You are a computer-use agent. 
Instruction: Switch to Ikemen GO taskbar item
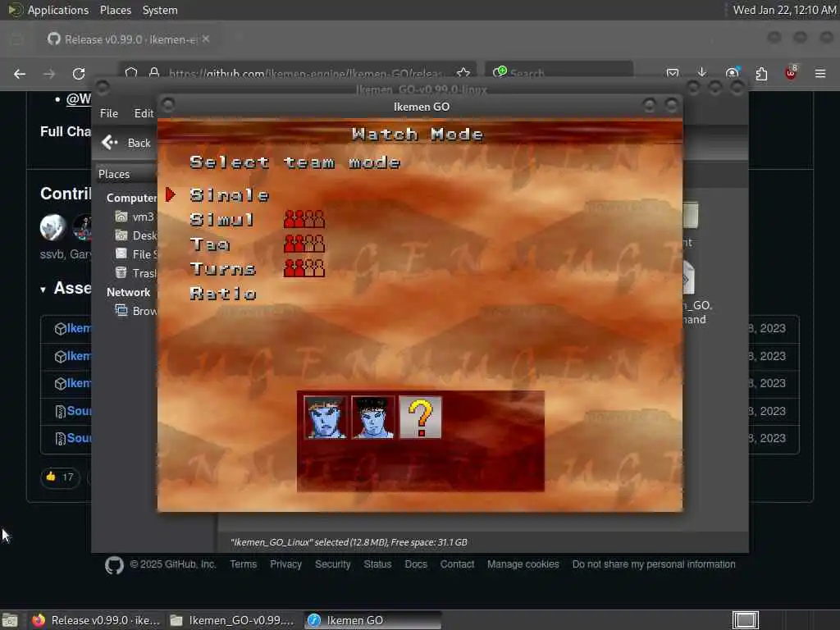pyautogui.click(x=373, y=620)
